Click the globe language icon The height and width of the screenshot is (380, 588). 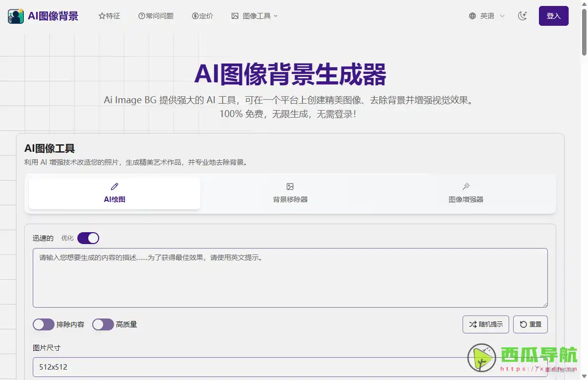[x=472, y=16]
